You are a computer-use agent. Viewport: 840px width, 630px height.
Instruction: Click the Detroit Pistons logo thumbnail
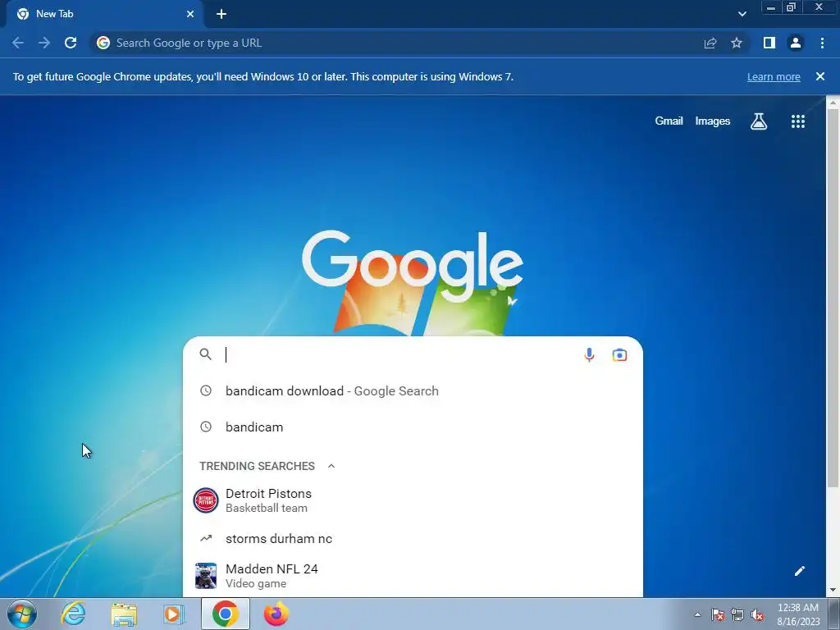pos(206,500)
